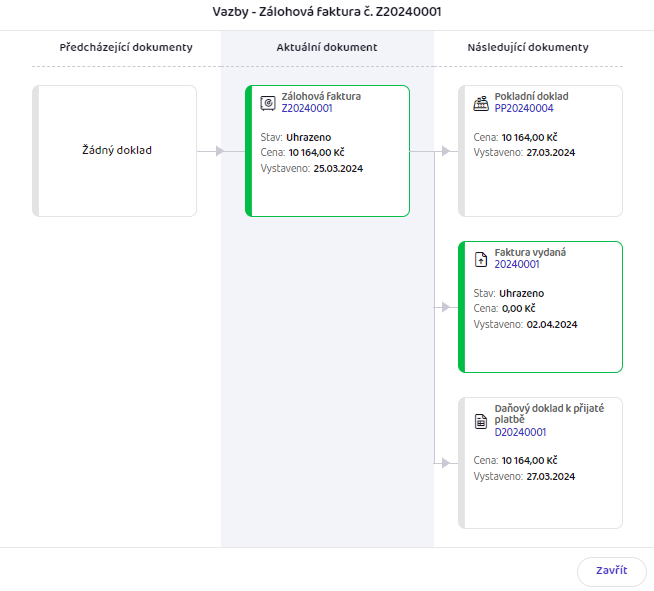The image size is (654, 591).
Task: Click the dialog title Vazby - Zálohová faktura
Action: tap(327, 12)
